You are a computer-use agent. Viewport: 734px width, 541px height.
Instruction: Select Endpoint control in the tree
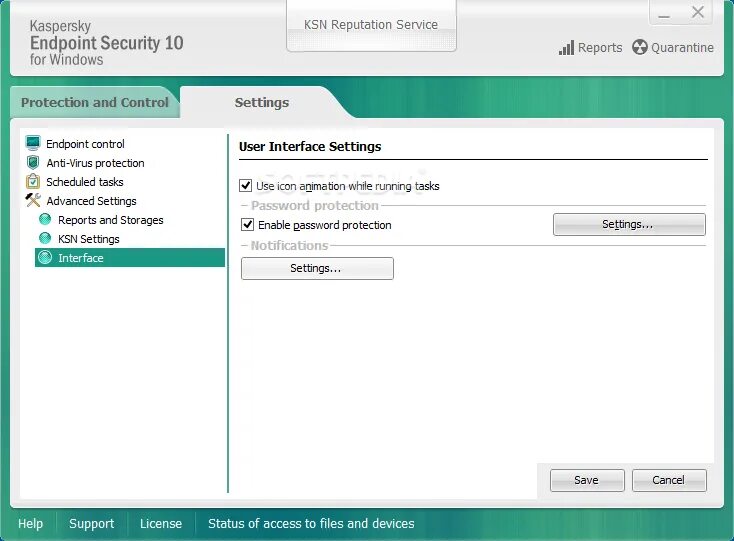tap(85, 144)
